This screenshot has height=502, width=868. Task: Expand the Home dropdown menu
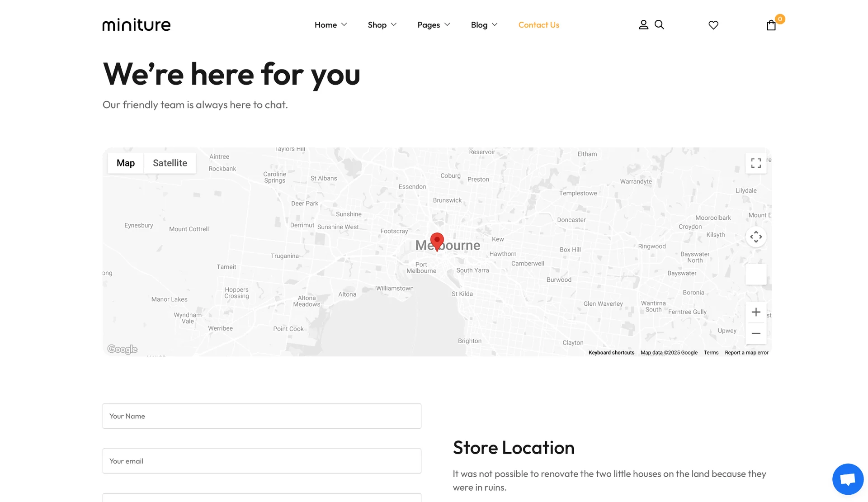pos(330,25)
